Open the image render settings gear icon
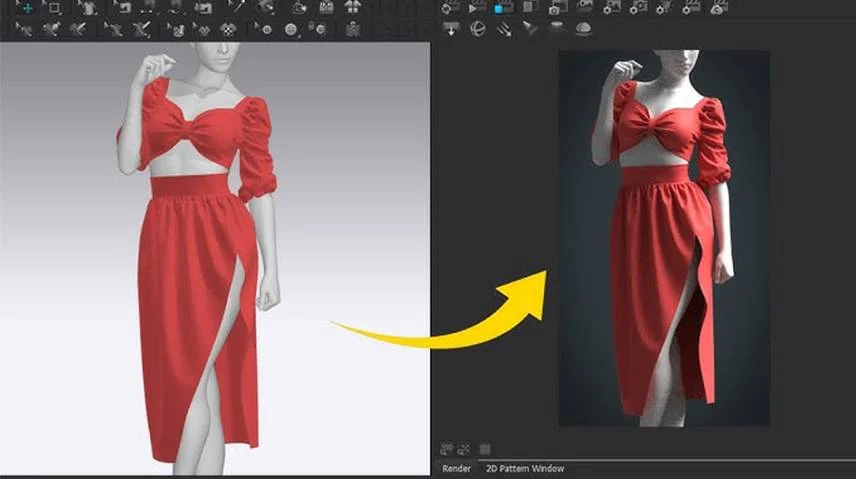This screenshot has height=479, width=856. 611,8
